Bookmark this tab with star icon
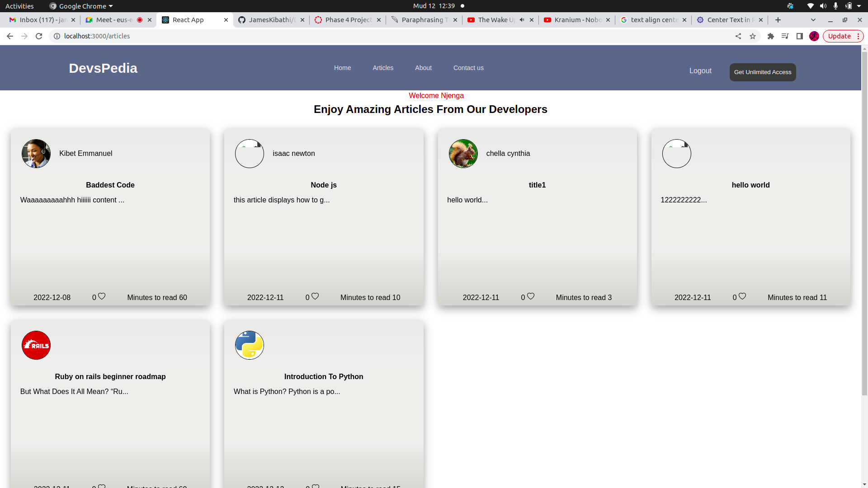868x488 pixels. (x=753, y=36)
